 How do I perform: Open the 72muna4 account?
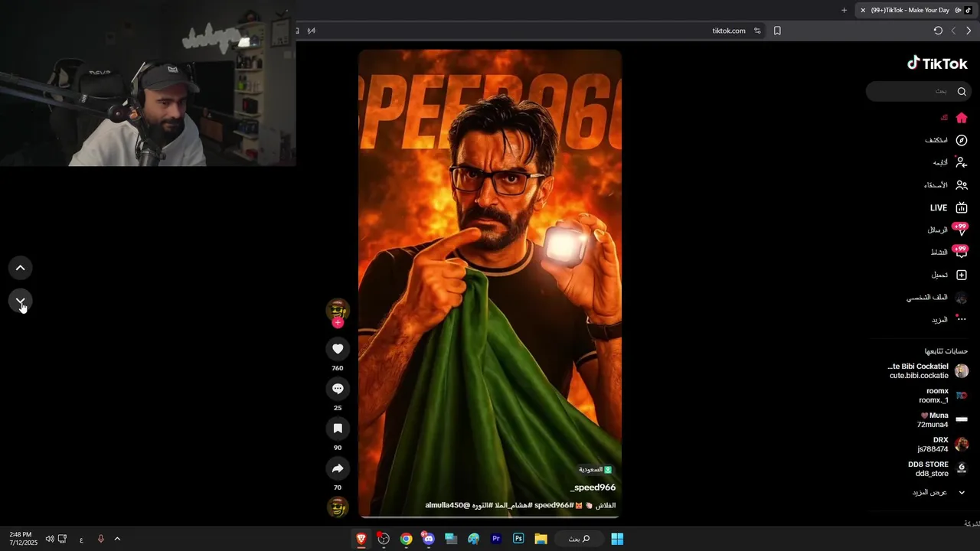tap(943, 420)
